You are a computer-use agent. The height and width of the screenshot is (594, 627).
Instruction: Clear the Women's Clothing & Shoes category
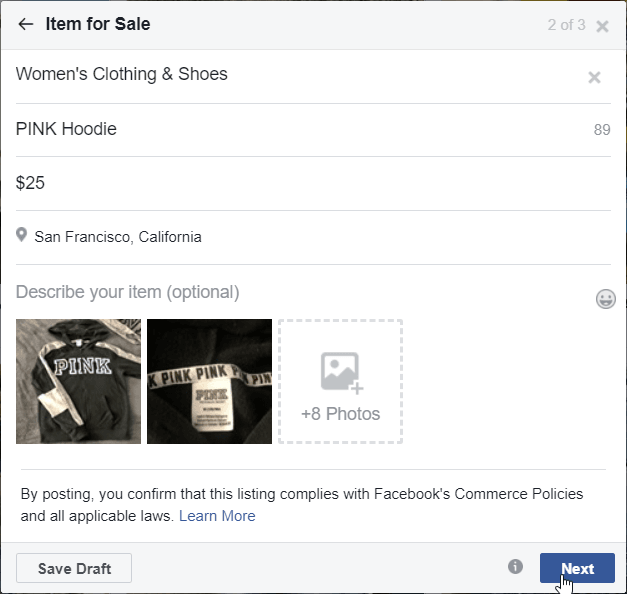pos(594,77)
